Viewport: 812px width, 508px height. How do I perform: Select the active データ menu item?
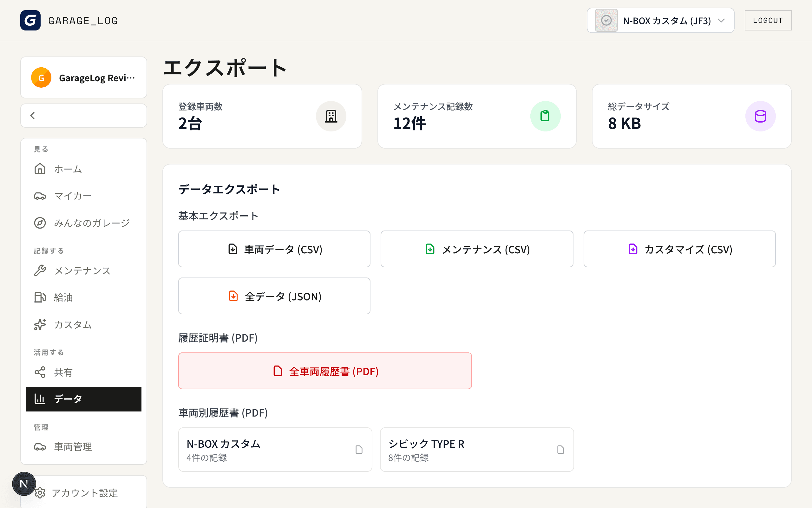point(83,399)
